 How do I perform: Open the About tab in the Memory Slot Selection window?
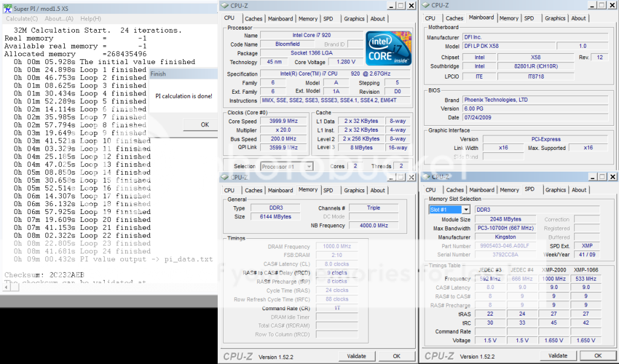579,190
